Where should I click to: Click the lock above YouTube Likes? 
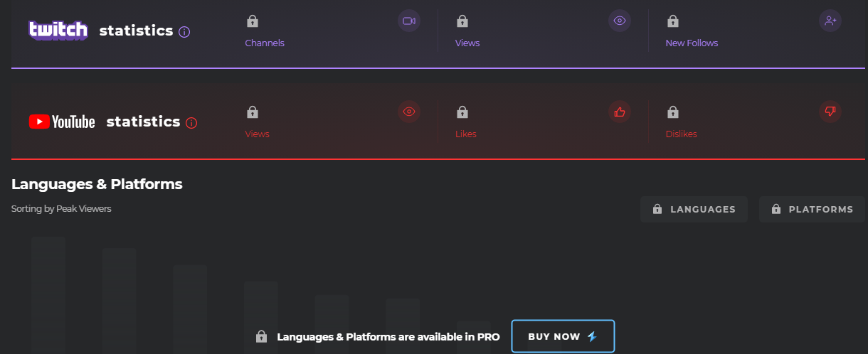click(462, 112)
